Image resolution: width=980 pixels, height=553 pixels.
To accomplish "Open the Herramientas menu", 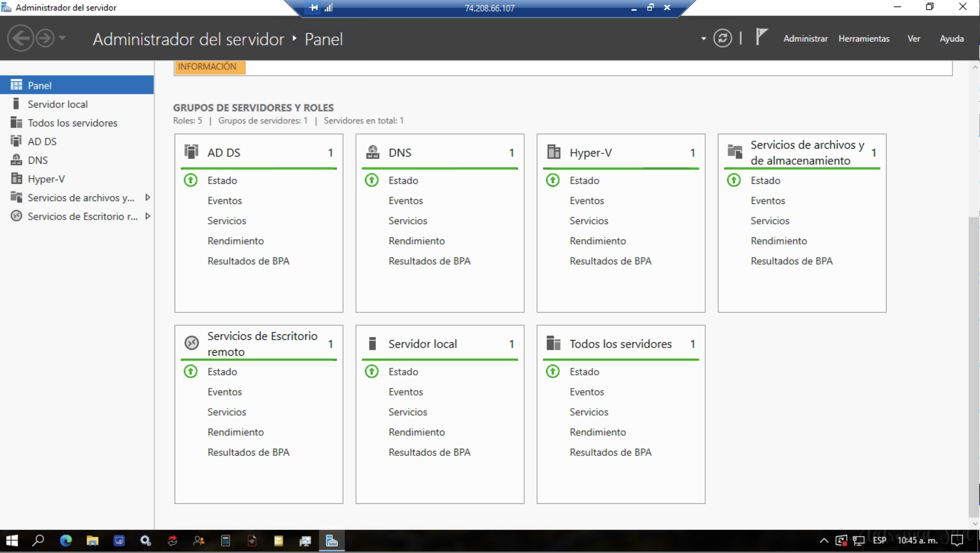I will coord(864,38).
